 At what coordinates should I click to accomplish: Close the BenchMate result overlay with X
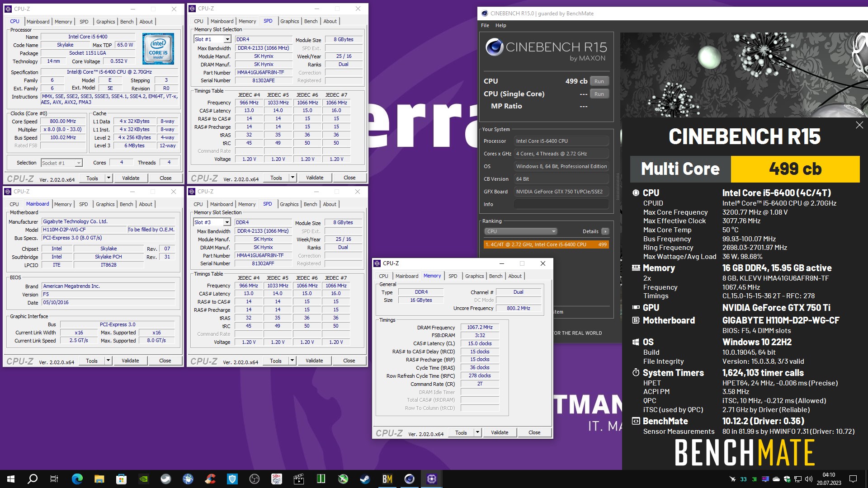[x=859, y=125]
